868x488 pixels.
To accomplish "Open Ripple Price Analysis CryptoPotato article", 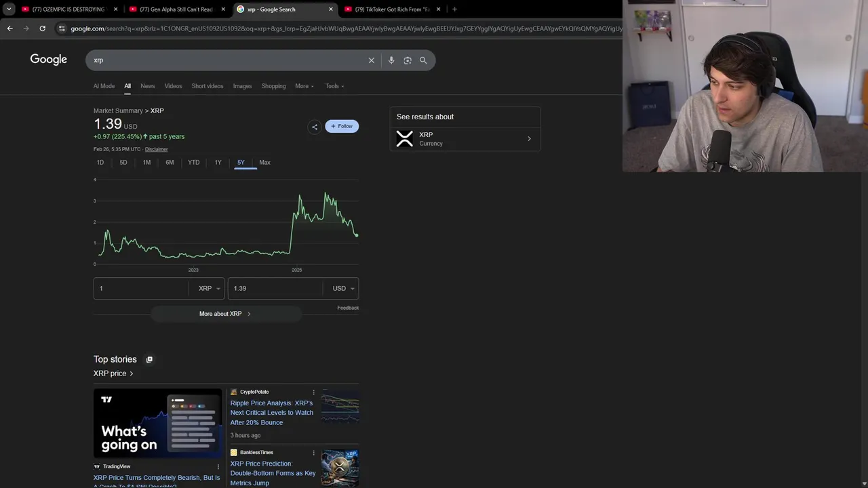I will [272, 413].
